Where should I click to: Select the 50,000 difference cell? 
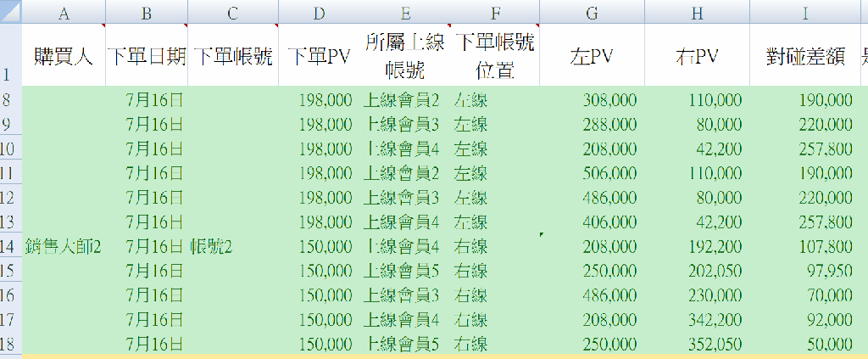tap(805, 344)
